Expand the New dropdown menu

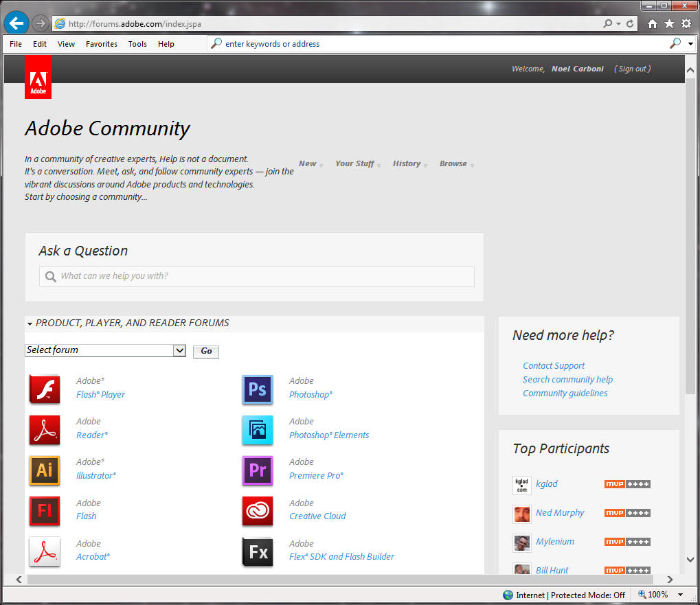[311, 163]
